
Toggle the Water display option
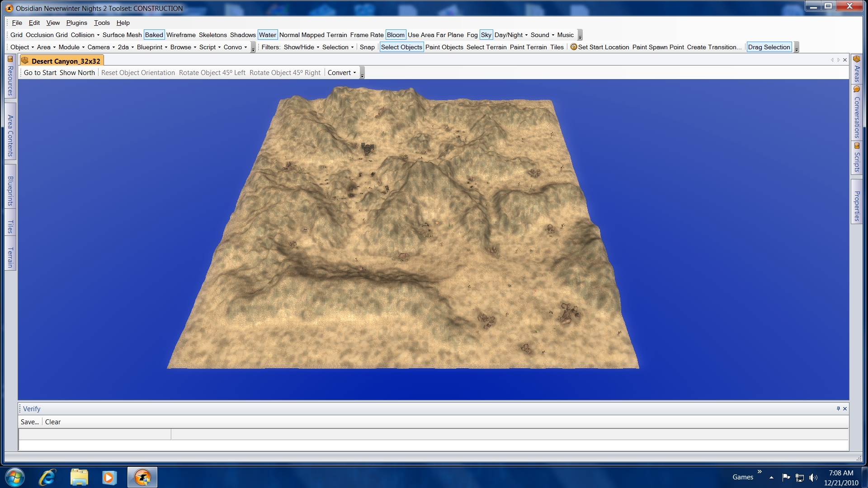[267, 35]
